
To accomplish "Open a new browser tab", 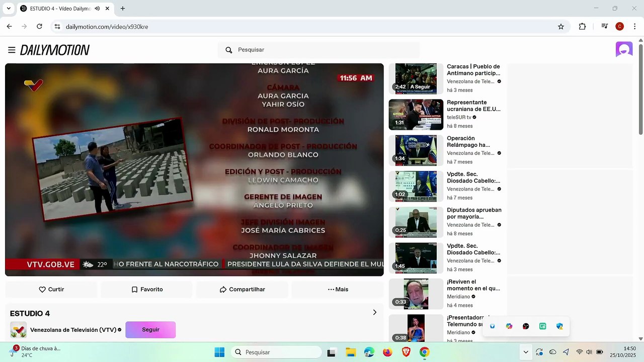I will pyautogui.click(x=122, y=9).
